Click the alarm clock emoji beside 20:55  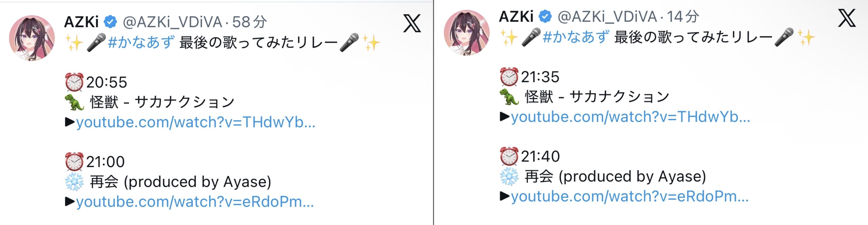click(74, 82)
